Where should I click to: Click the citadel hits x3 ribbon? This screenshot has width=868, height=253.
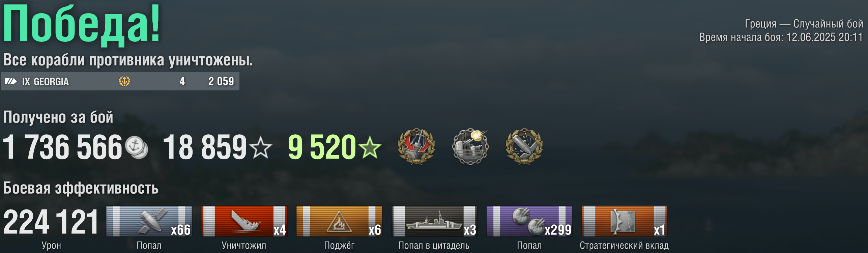click(434, 221)
